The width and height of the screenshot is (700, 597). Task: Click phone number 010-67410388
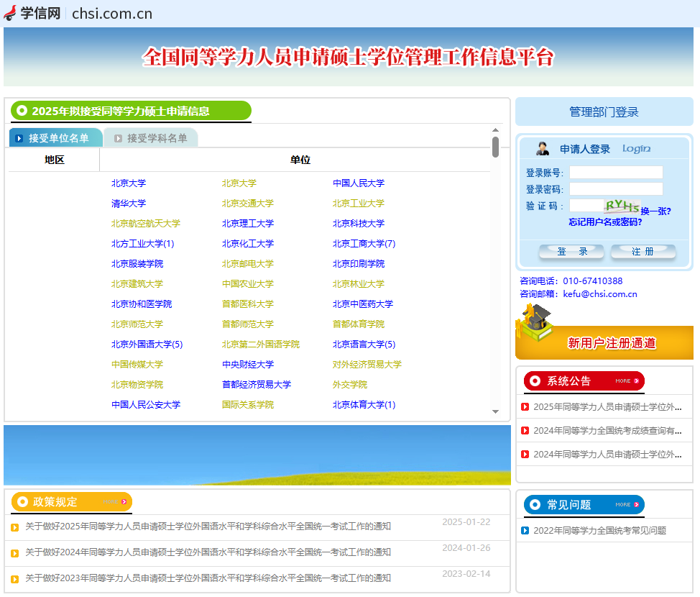pyautogui.click(x=592, y=281)
